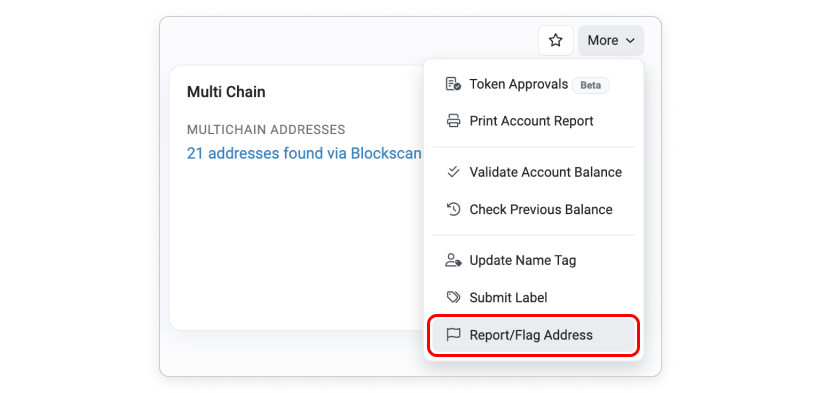Click the history clock icon
The image size is (822, 393).
tap(453, 210)
